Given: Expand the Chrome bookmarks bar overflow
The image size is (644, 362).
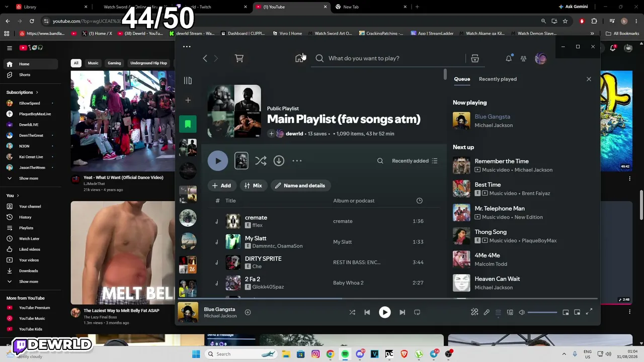Looking at the screenshot, I should [x=592, y=34].
